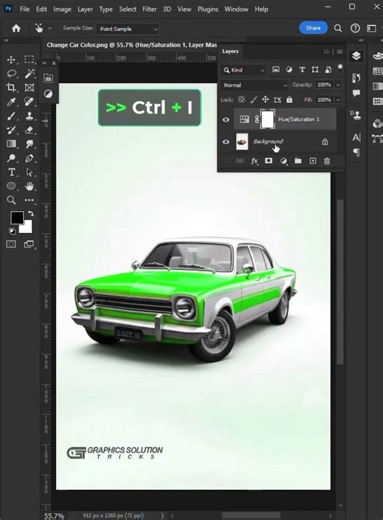Open the workspace switcher icon
Viewport: 383px width, 520px height.
pos(372,28)
